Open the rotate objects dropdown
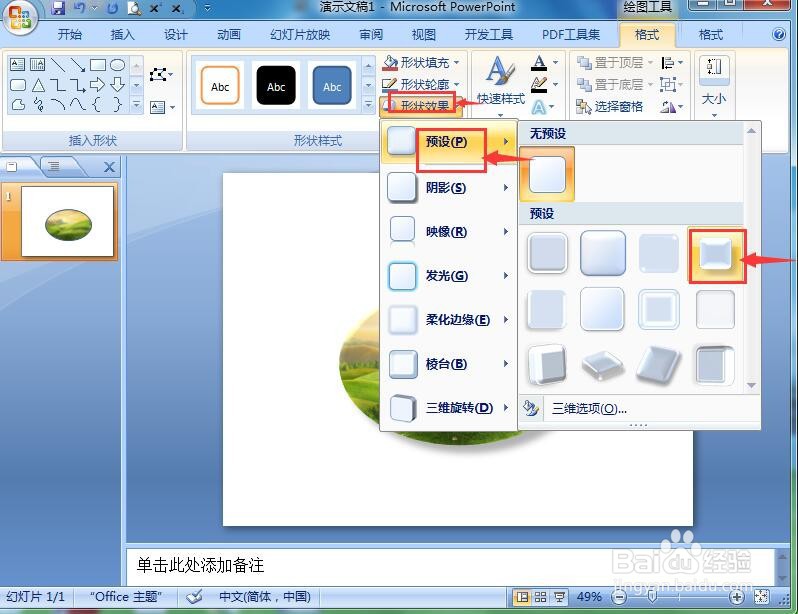 tap(672, 106)
